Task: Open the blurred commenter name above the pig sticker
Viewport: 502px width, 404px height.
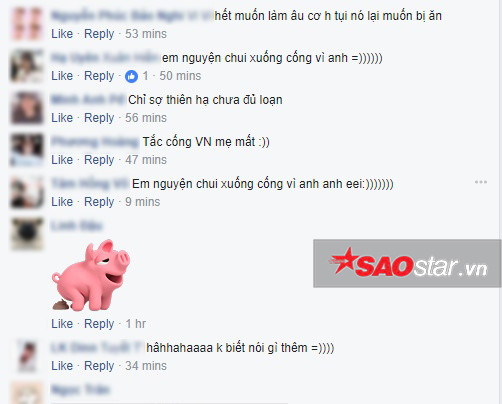Action: pos(77,226)
